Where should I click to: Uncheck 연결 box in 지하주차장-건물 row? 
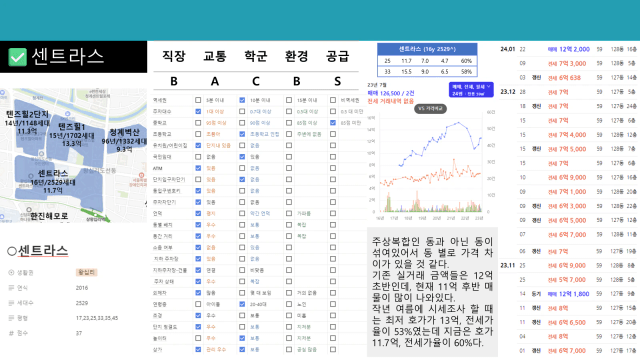pos(198,270)
